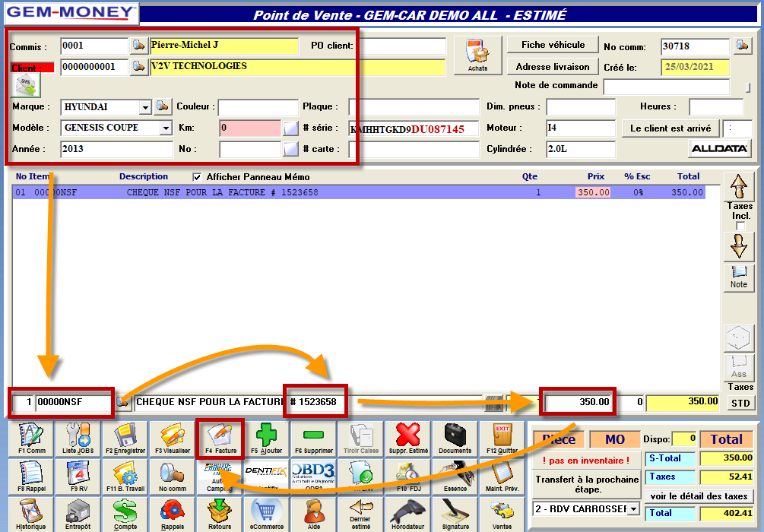The width and height of the screenshot is (764, 532).
Task: Click the Rappels red phone icon
Action: [173, 514]
